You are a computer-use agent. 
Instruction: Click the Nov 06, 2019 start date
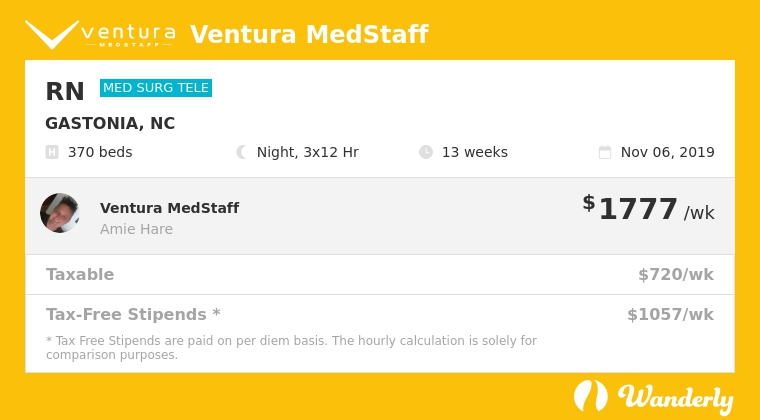pos(667,152)
